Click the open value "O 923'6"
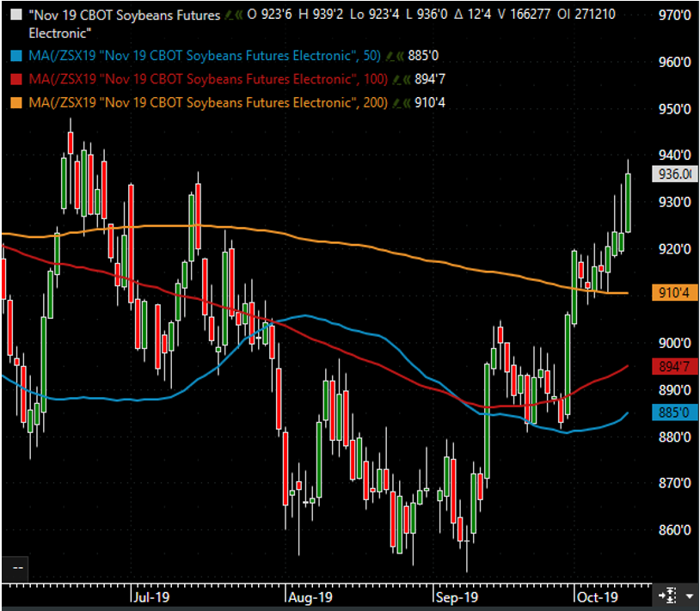The width and height of the screenshot is (700, 611). (269, 15)
